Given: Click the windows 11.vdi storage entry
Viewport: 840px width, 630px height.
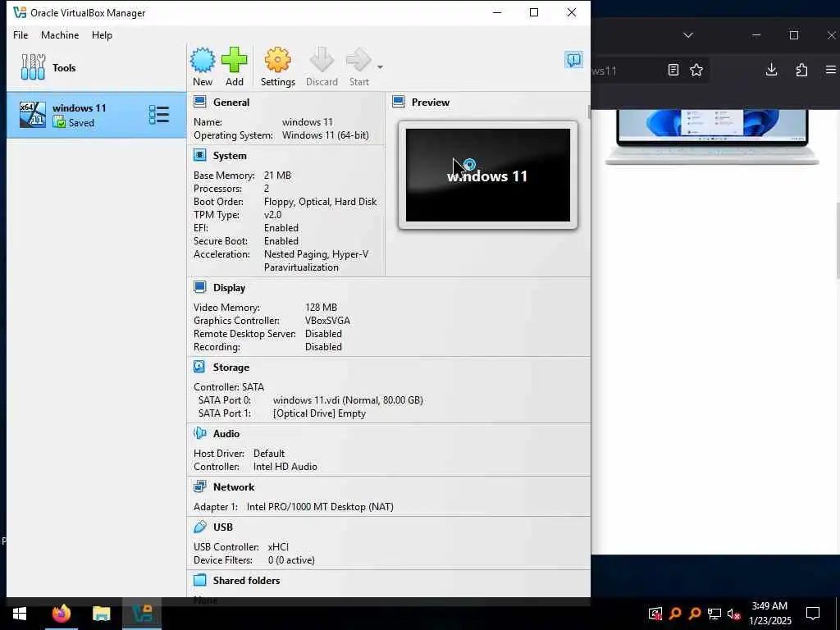Looking at the screenshot, I should (x=348, y=400).
